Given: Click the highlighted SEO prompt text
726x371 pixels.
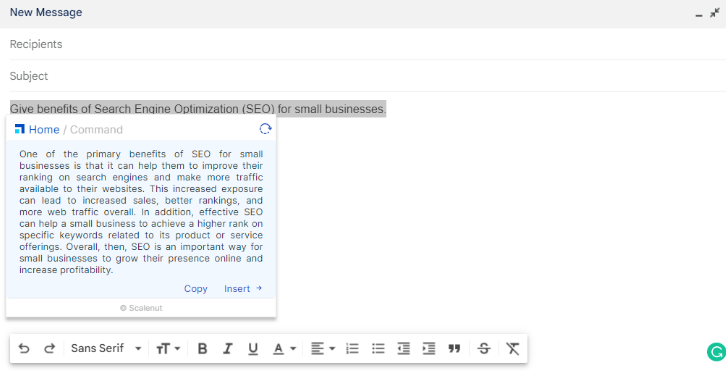Looking at the screenshot, I should pyautogui.click(x=198, y=109).
